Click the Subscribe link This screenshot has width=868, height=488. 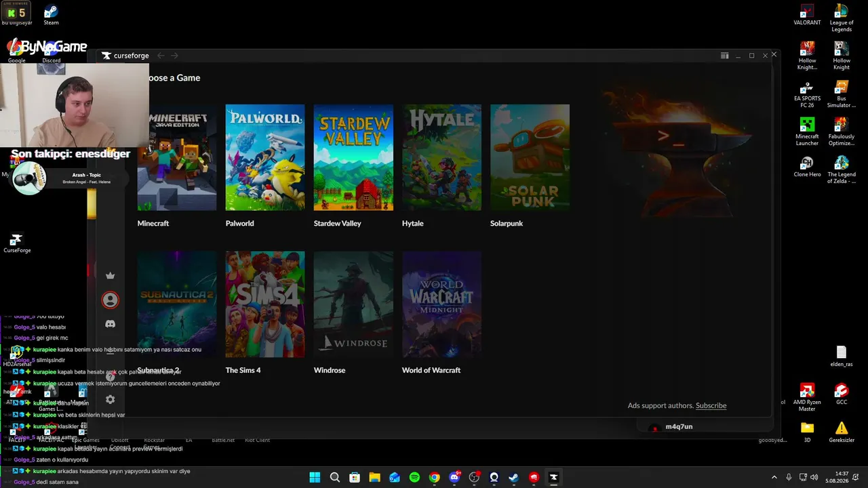pyautogui.click(x=711, y=405)
